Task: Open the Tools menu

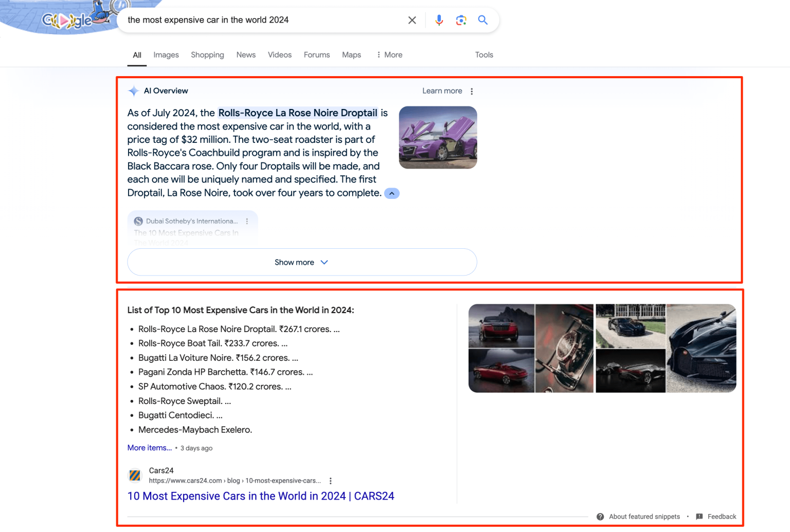Action: (483, 54)
